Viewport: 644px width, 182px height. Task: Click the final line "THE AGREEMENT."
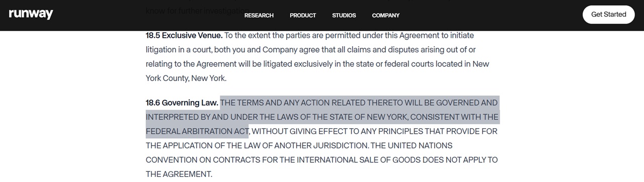tap(179, 174)
